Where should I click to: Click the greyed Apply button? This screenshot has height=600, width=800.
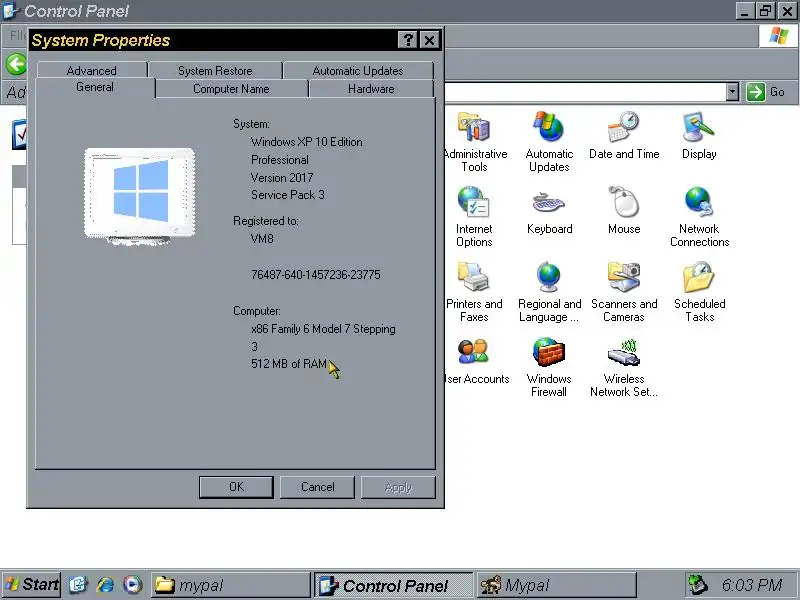pyautogui.click(x=398, y=487)
